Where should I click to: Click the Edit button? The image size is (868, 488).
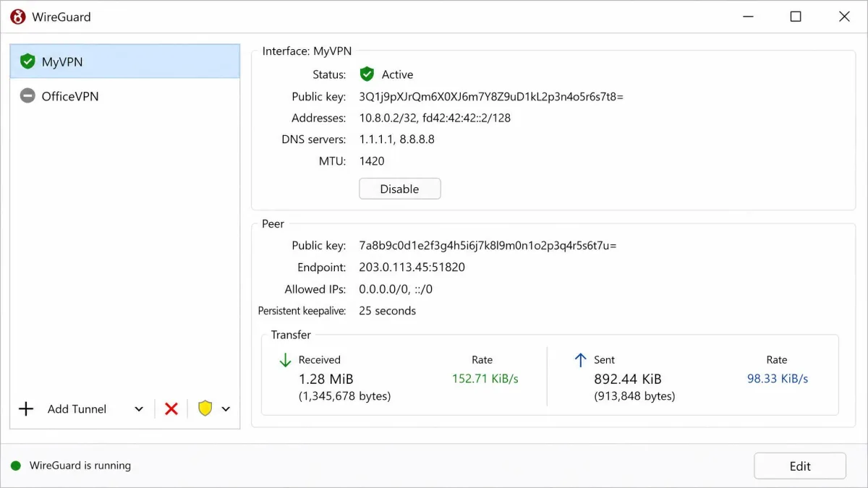point(800,466)
